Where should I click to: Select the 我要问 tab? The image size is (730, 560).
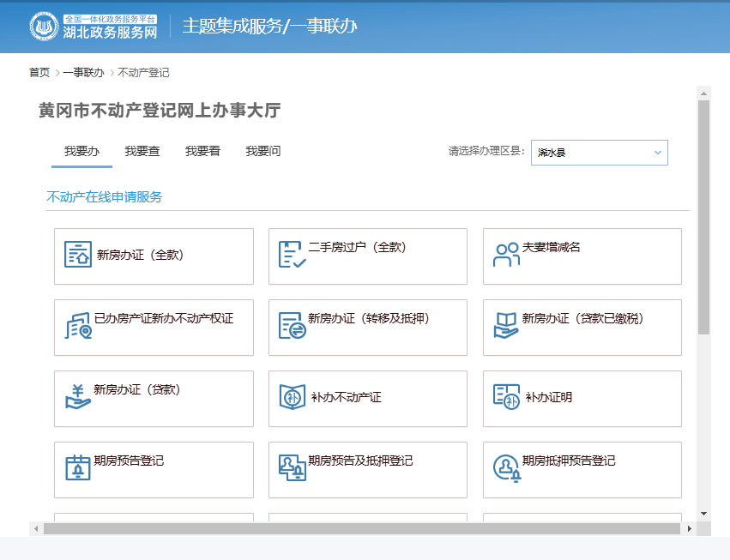point(262,152)
